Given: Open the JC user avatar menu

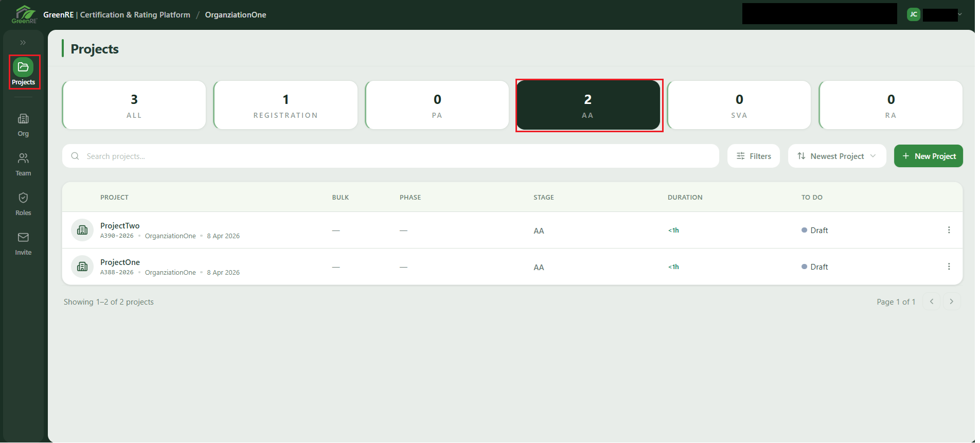Looking at the screenshot, I should (914, 14).
